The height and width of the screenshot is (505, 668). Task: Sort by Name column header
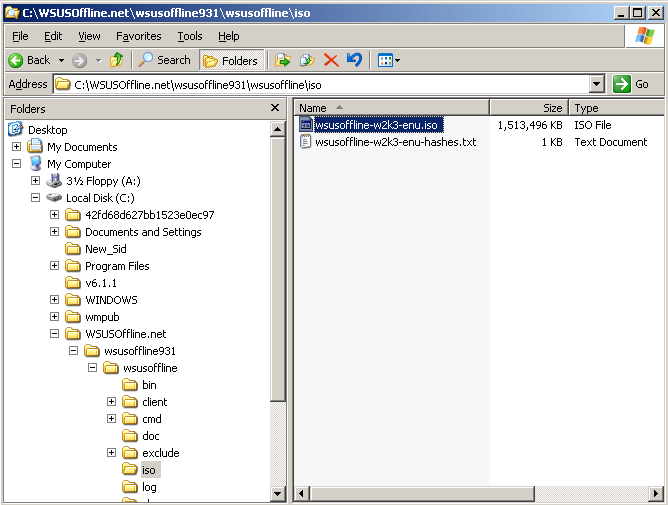pos(391,108)
